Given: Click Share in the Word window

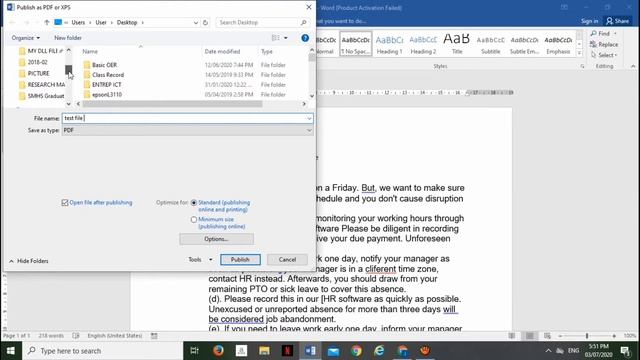Looking at the screenshot, I should (618, 21).
